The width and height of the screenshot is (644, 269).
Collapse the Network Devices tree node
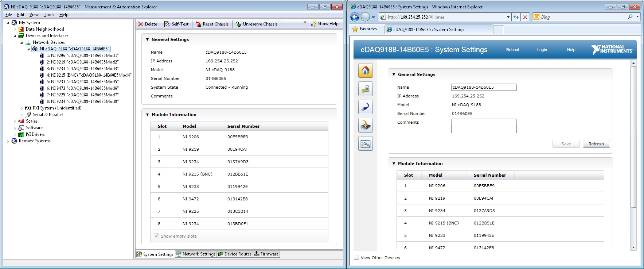22,43
